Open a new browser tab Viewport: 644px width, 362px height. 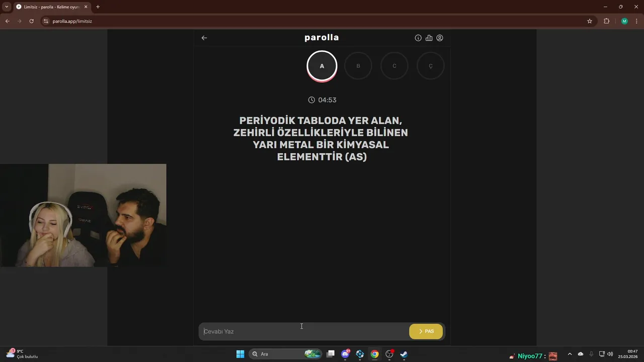tap(98, 7)
